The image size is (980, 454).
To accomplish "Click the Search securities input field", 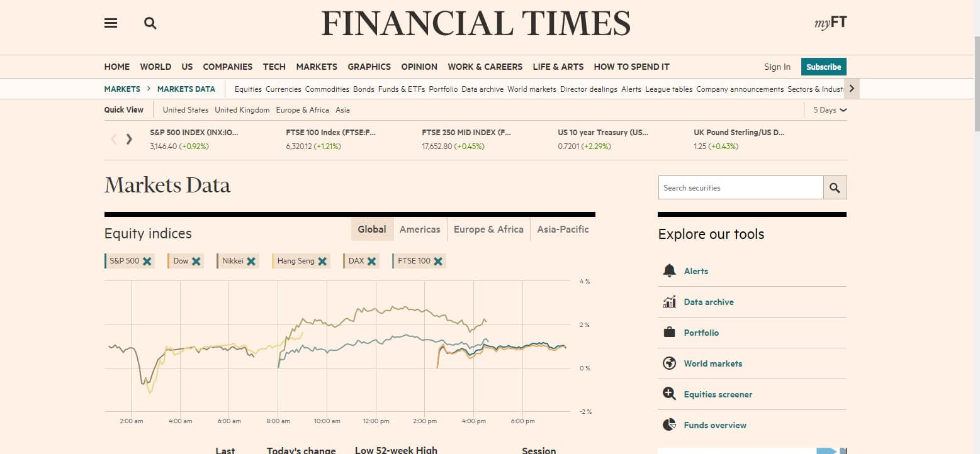I will coord(741,187).
